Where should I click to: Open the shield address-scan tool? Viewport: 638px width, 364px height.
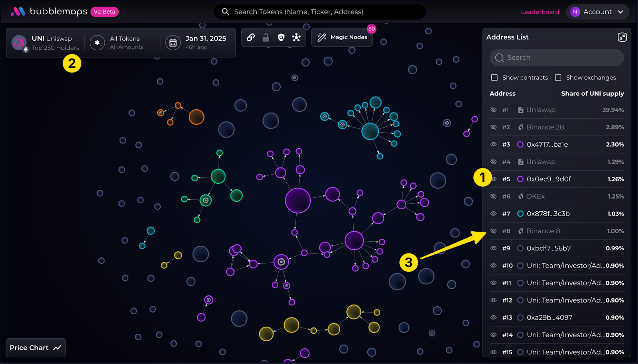point(281,37)
